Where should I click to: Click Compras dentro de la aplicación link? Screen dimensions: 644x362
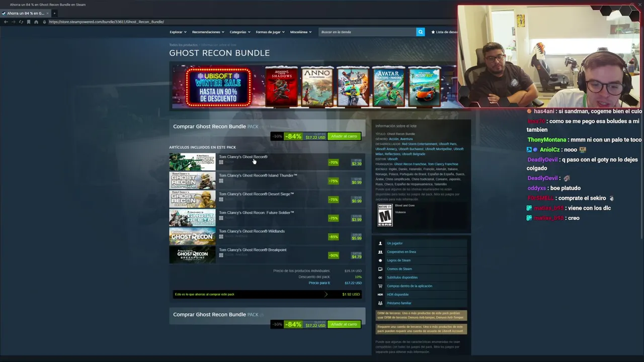[410, 286]
